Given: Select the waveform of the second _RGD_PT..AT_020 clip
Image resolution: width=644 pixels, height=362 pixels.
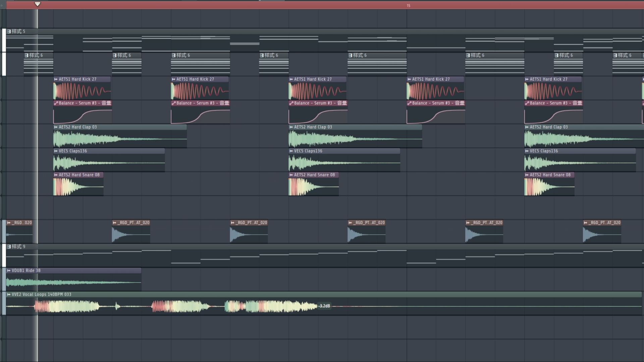Looking at the screenshot, I should (249, 235).
